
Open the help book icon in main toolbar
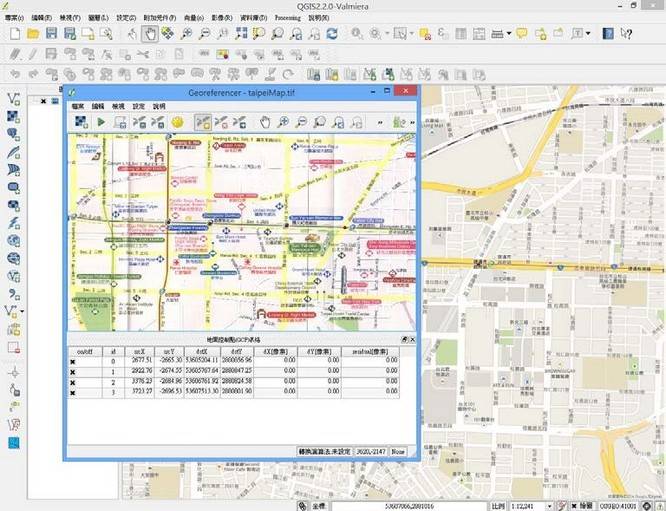coord(608,34)
